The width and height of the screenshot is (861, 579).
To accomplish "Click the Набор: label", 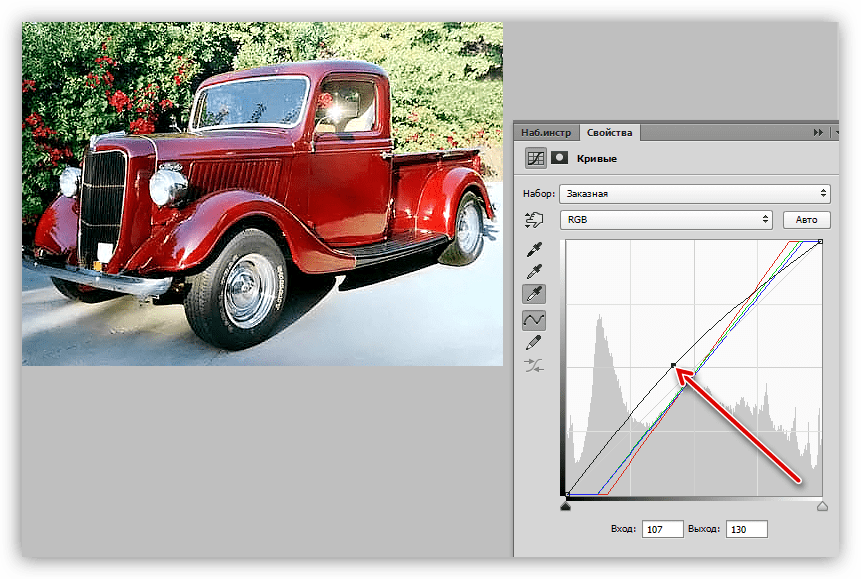I will coord(539,193).
